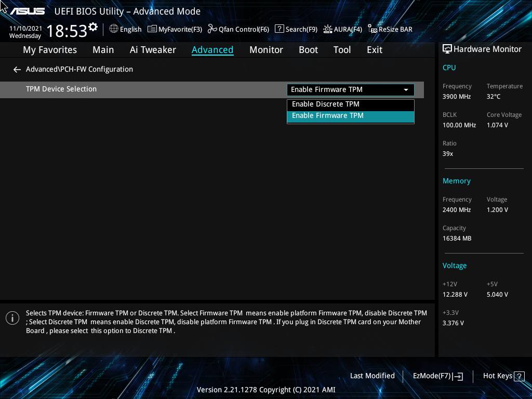532x399 pixels.
Task: Switch to EzMode(F7)
Action: coord(432,376)
